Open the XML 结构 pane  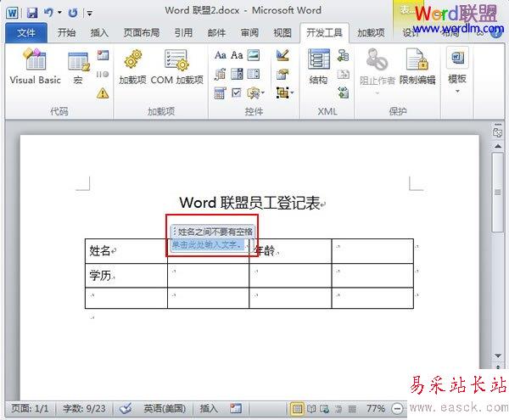[319, 67]
